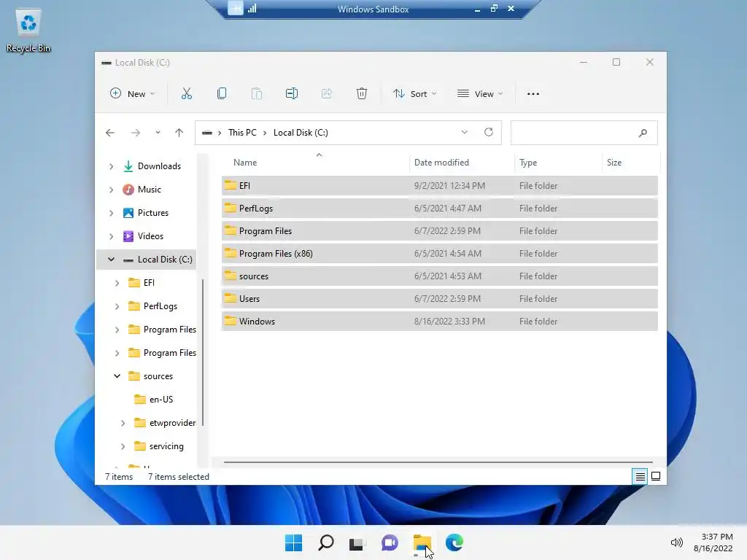Viewport: 747px width, 560px height.
Task: Click the Paste clipboard icon
Action: (256, 94)
